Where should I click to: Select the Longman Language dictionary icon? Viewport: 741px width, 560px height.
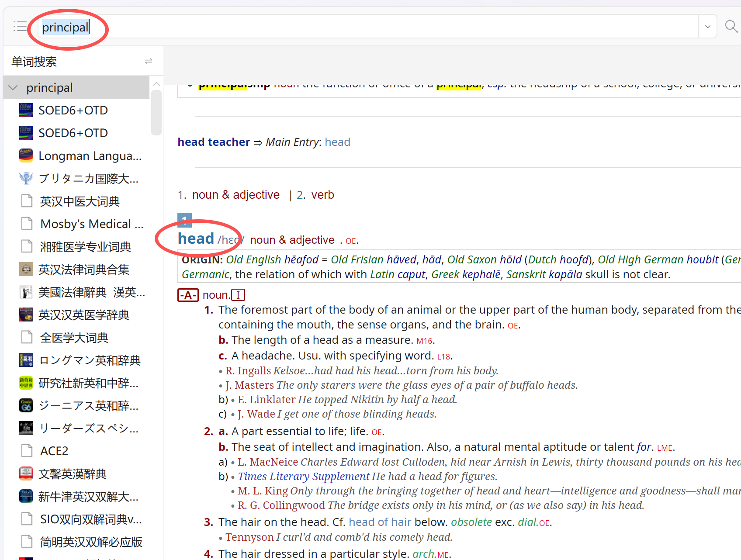point(26,156)
